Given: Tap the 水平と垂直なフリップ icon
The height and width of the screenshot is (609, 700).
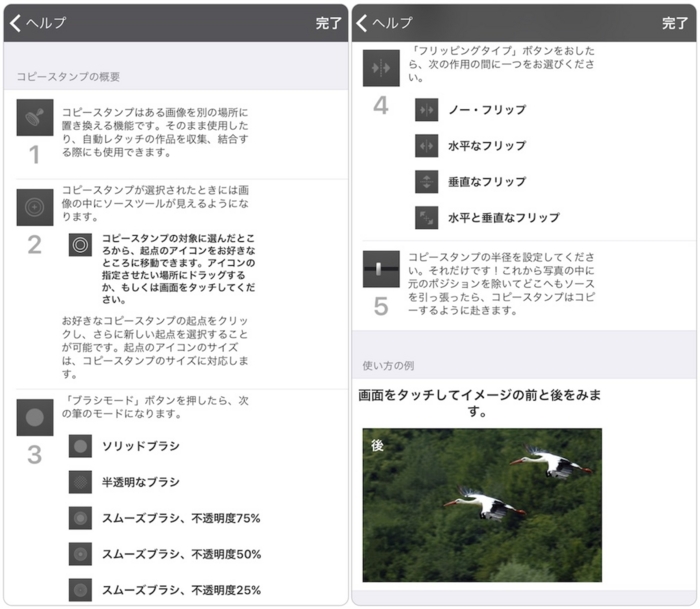Looking at the screenshot, I should (x=426, y=217).
